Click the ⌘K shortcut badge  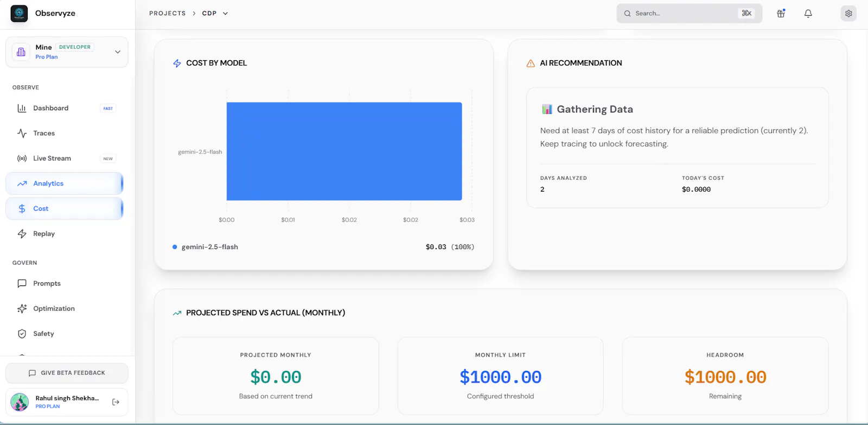point(746,14)
